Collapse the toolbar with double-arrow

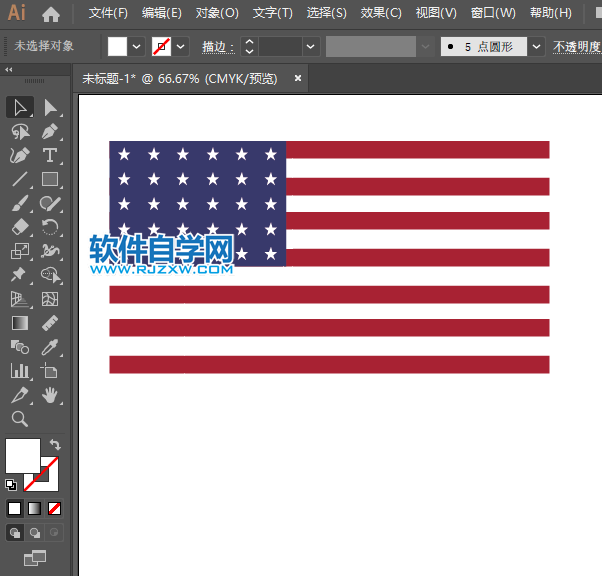point(8,70)
